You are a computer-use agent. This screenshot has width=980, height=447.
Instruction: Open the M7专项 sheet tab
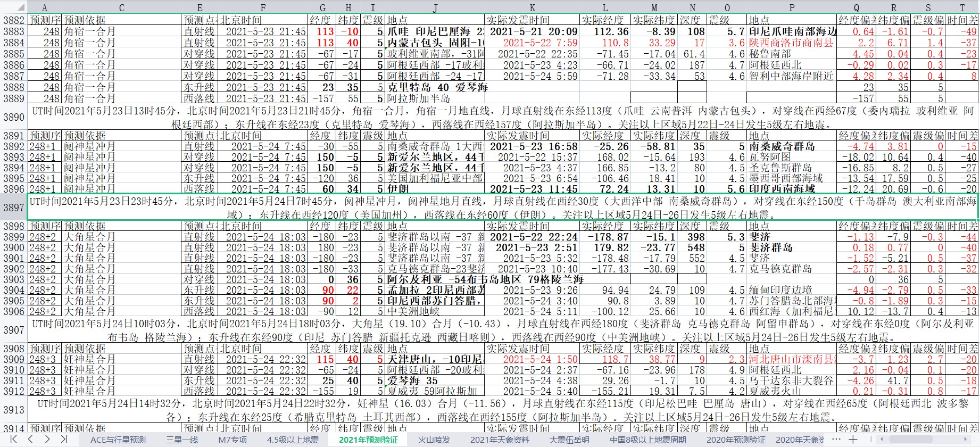coord(232,440)
